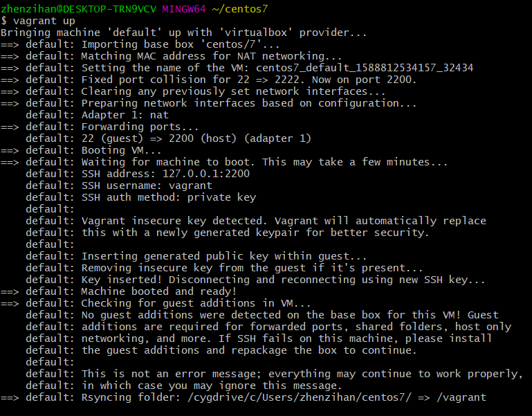The image size is (532, 416).
Task: Click the 'Forwarding ports...' line
Action: point(100,127)
